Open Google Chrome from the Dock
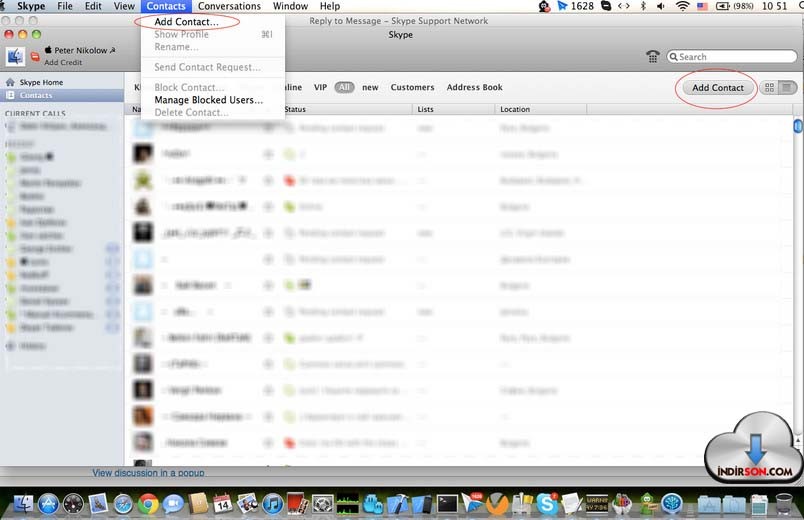 pyautogui.click(x=148, y=504)
